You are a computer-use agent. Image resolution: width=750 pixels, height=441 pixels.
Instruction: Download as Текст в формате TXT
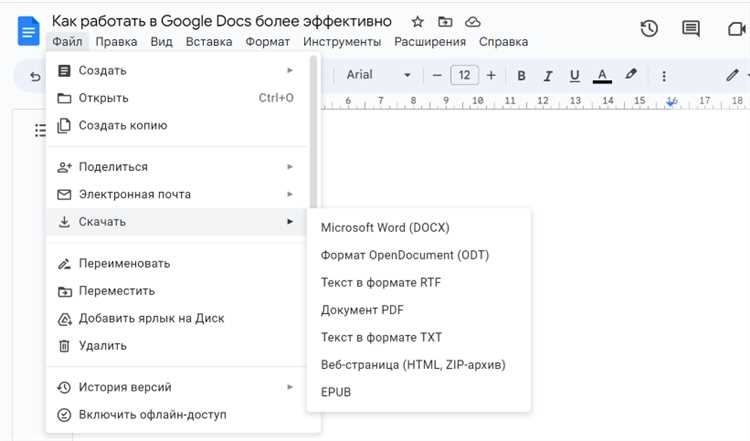pyautogui.click(x=419, y=337)
